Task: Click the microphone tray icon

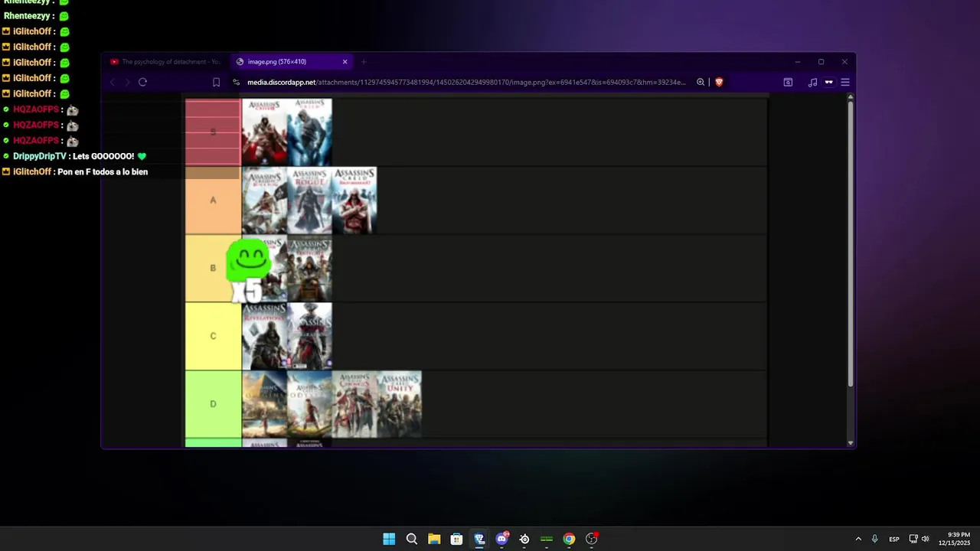Action: click(874, 539)
